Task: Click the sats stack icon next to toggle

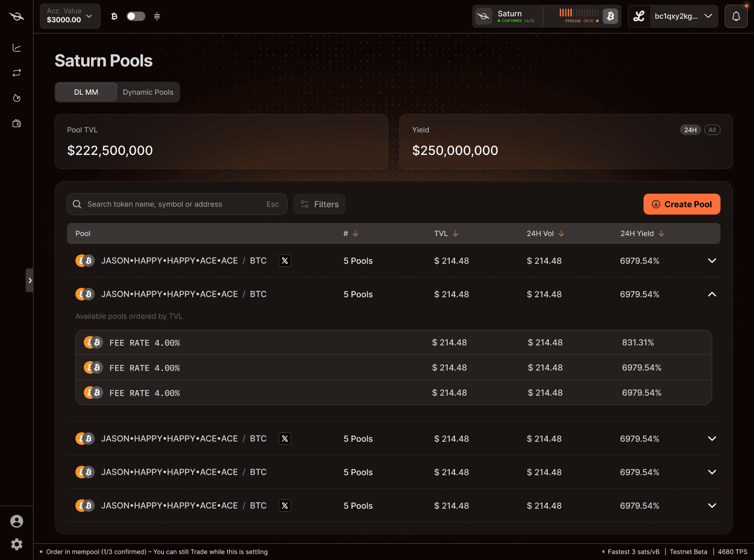Action: [x=157, y=16]
